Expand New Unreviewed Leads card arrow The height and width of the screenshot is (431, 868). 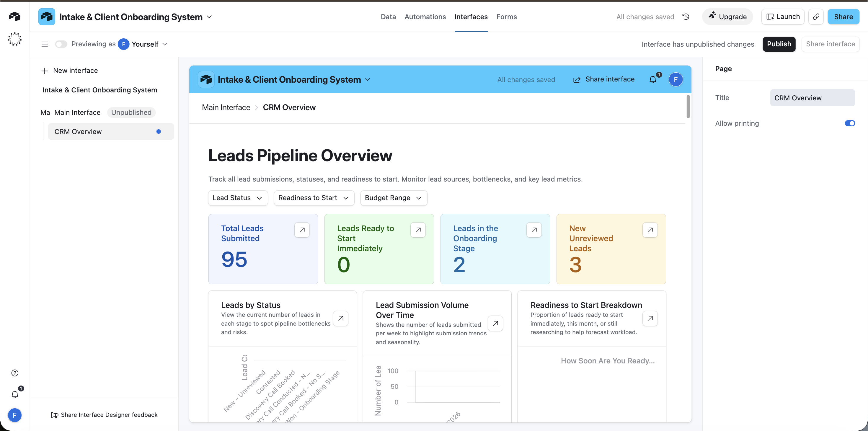pos(650,230)
